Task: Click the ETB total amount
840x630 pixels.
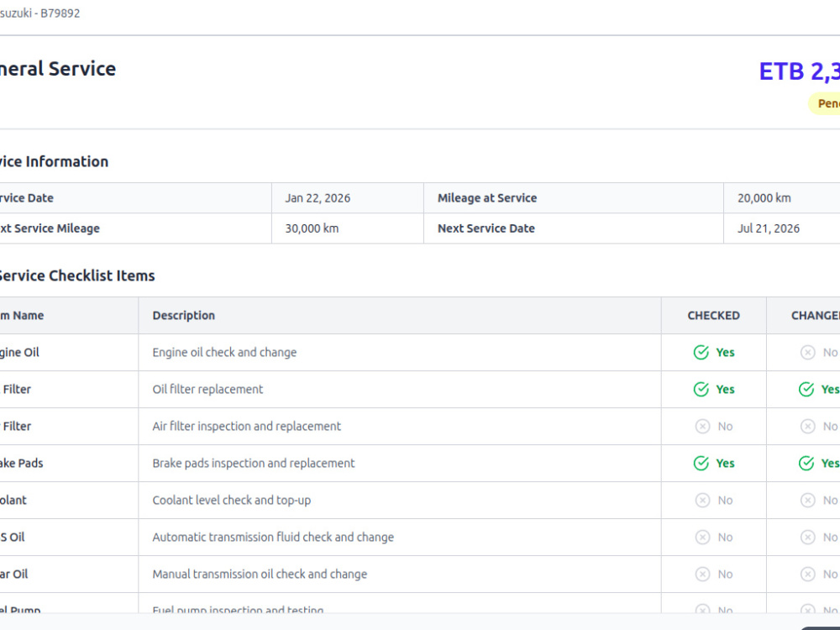Action: pos(800,71)
